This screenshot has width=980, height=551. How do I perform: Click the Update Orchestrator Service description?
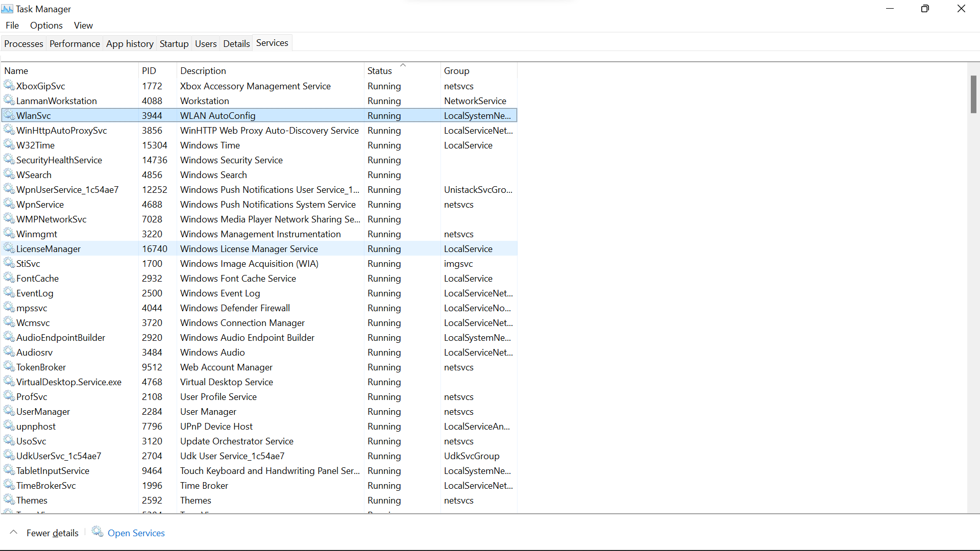click(237, 441)
